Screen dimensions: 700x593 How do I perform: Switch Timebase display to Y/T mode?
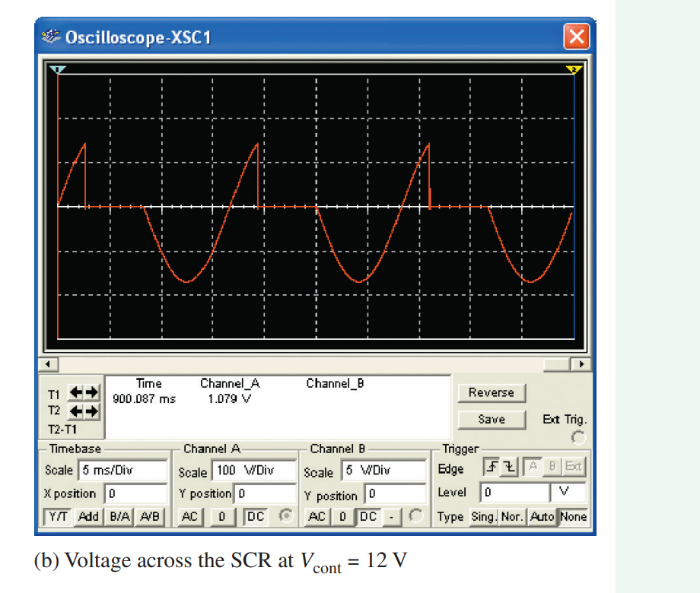pos(58,515)
